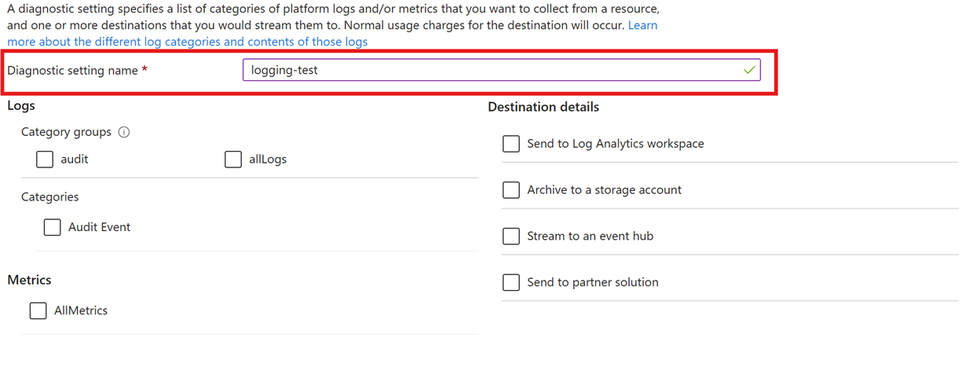The height and width of the screenshot is (382, 980).
Task: Enable the audit category group checkbox
Action: 45,160
